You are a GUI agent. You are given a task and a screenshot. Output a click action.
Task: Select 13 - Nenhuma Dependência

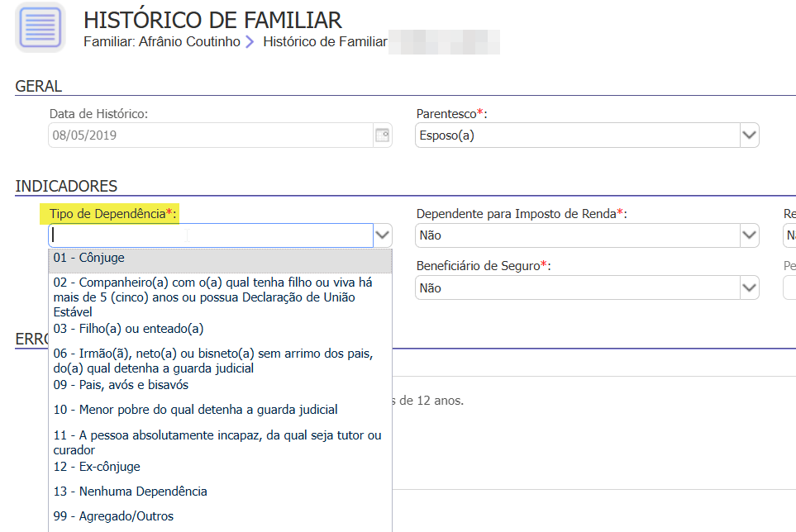pyautogui.click(x=130, y=492)
